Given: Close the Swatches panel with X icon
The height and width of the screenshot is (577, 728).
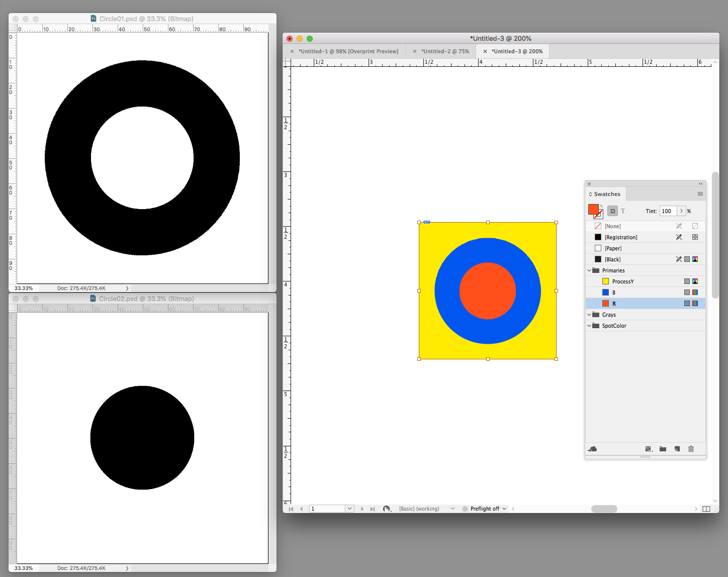Looking at the screenshot, I should (589, 184).
